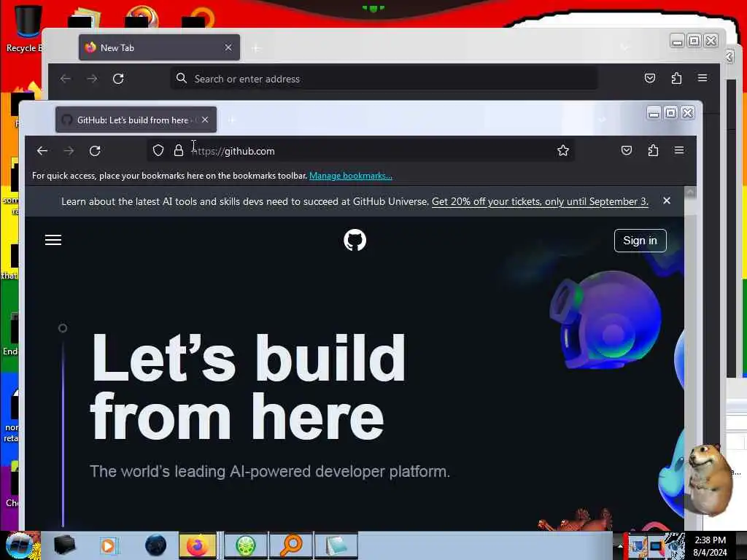Click the back arrow in the back Firefox window

click(65, 79)
